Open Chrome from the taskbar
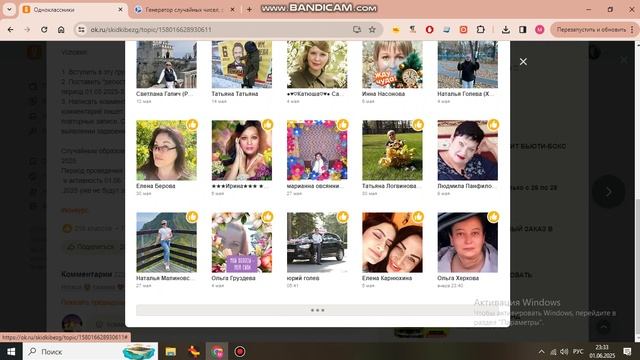 coord(217,351)
